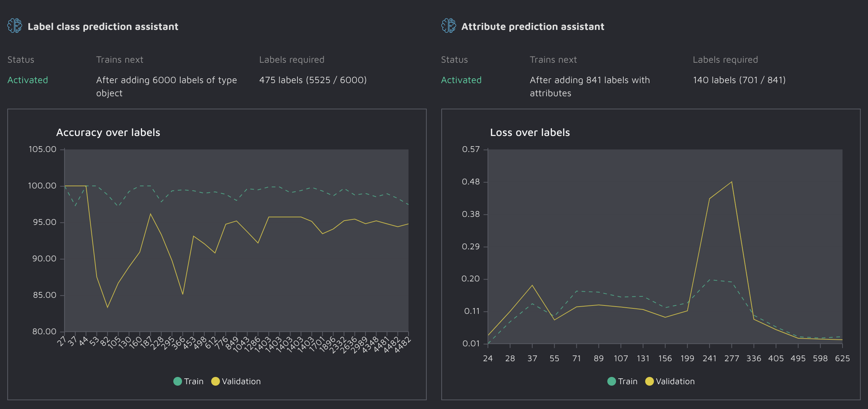Click the 140 labels (701 / 841) text
This screenshot has height=409, width=868.
pos(739,80)
